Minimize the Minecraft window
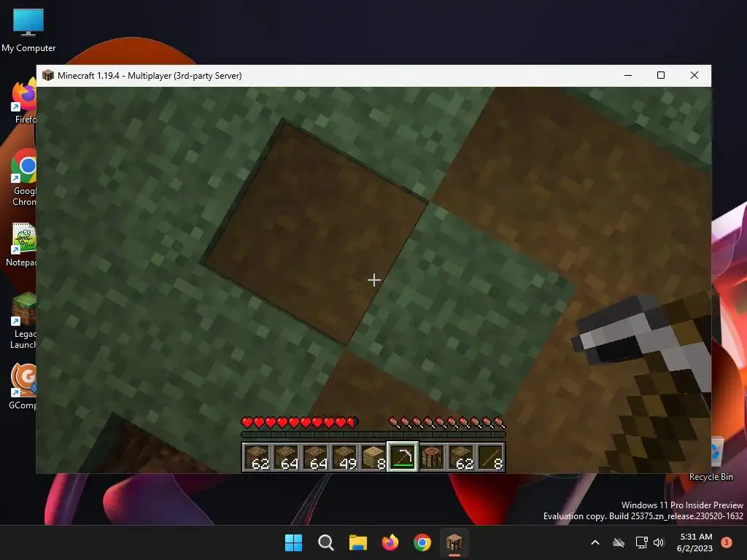Screen dimensions: 747x560 [x=628, y=75]
